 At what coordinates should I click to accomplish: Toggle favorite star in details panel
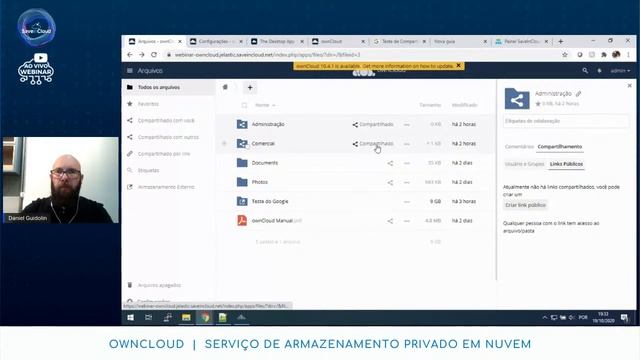point(538,104)
